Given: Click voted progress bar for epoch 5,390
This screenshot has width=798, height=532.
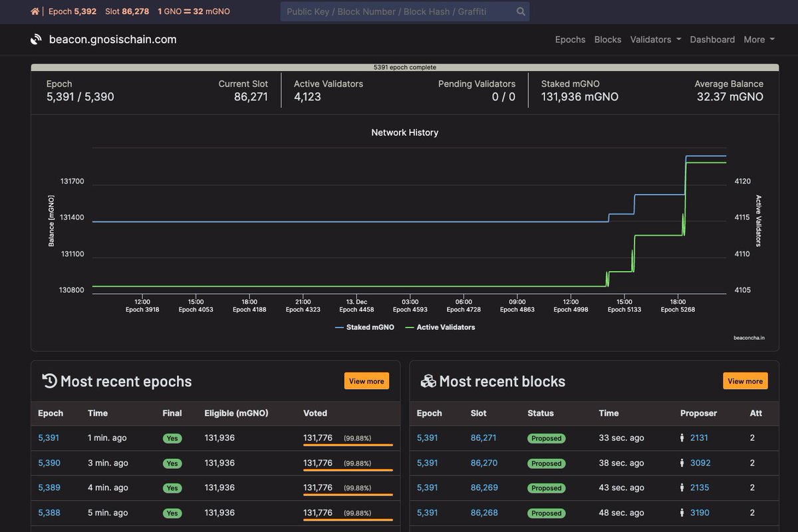Looking at the screenshot, I should click(x=348, y=470).
